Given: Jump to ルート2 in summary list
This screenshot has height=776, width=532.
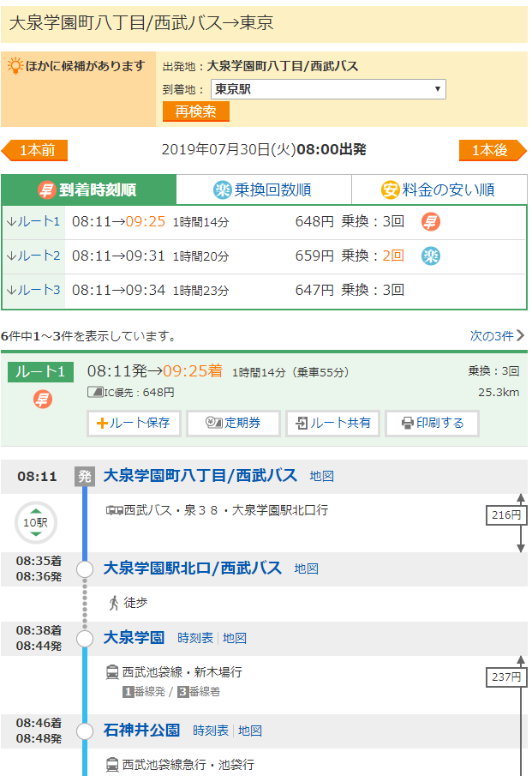Looking at the screenshot, I should click(33, 256).
